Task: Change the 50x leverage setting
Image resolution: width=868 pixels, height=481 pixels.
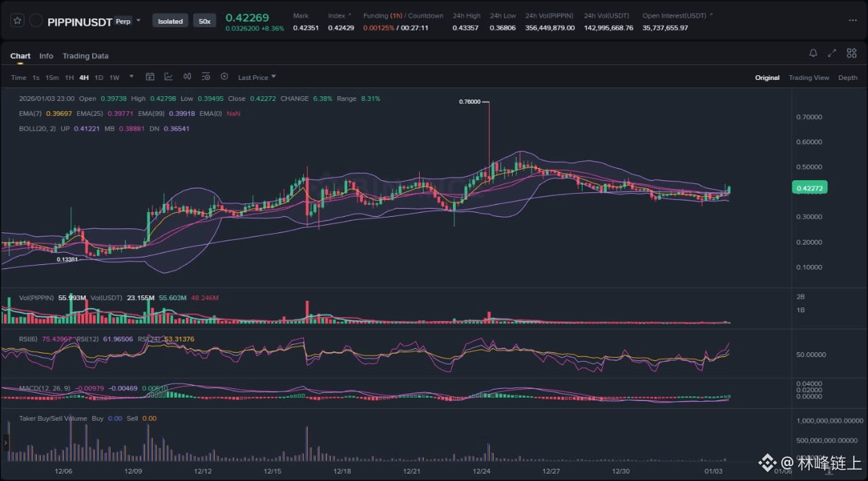Action: 203,21
